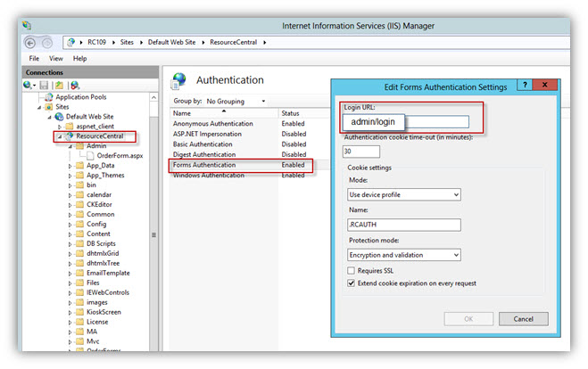588x369 pixels.
Task: Expand the EmailTemplate tree node
Action: click(70, 273)
